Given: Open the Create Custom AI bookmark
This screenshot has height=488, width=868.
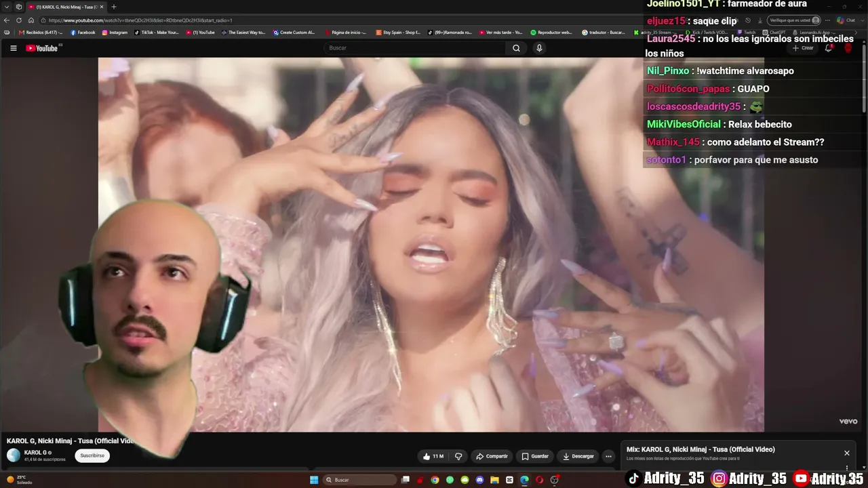Looking at the screenshot, I should tap(294, 33).
